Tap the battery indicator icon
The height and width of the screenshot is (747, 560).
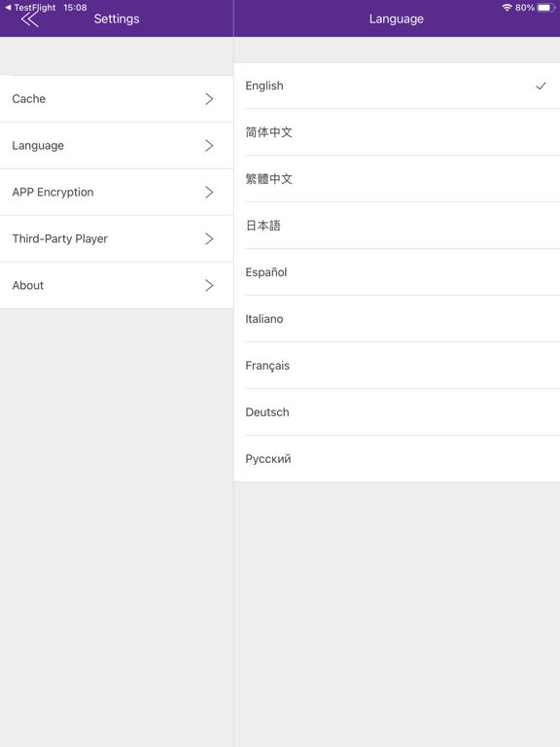(545, 7)
